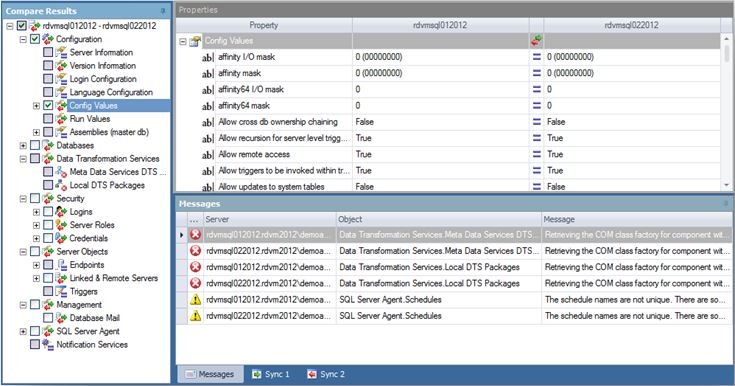Collapse the Configuration node

(x=23, y=39)
